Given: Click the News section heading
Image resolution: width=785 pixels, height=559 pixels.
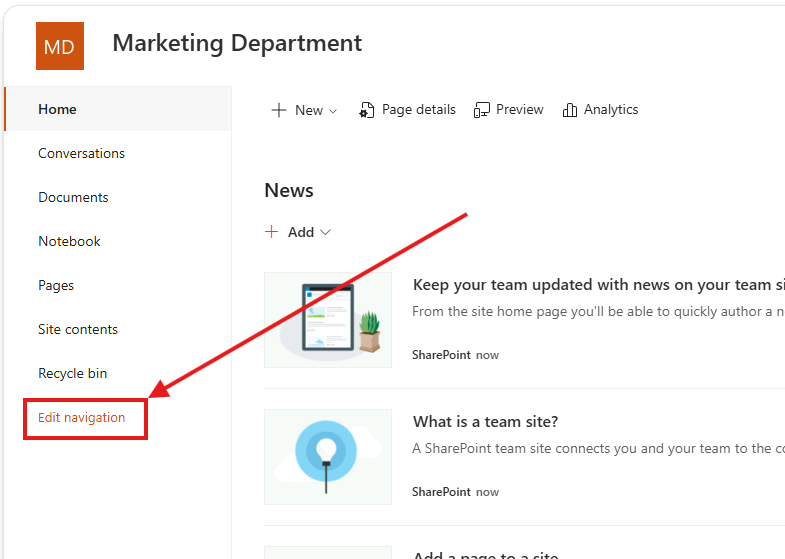Looking at the screenshot, I should click(x=289, y=190).
